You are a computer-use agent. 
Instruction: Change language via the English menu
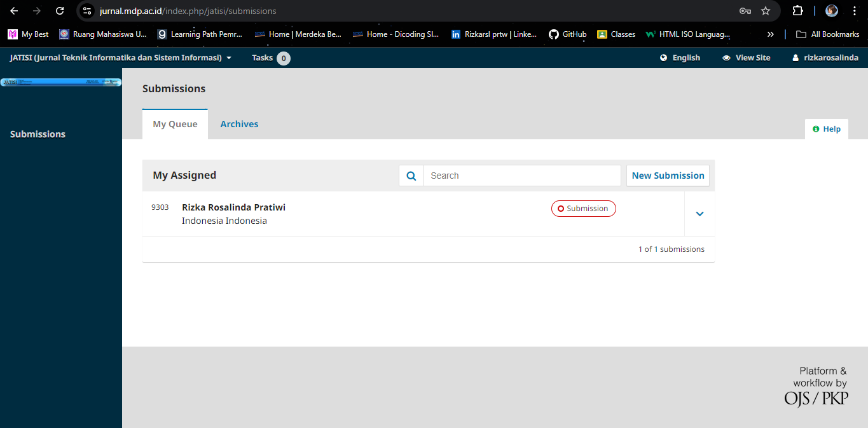point(680,58)
